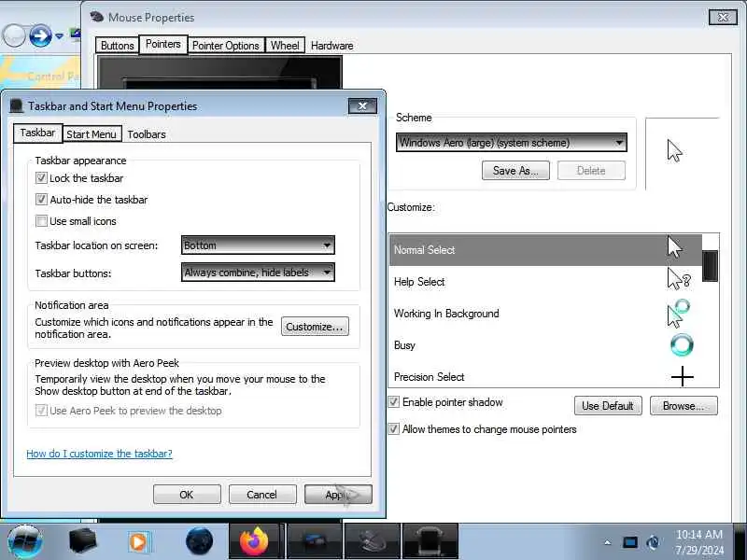This screenshot has width=747, height=560.
Task: Click the Save As... scheme button
Action: [515, 171]
